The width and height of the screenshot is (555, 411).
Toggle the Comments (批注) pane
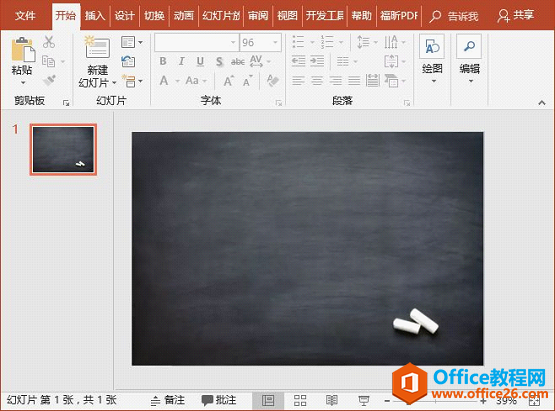click(x=219, y=400)
